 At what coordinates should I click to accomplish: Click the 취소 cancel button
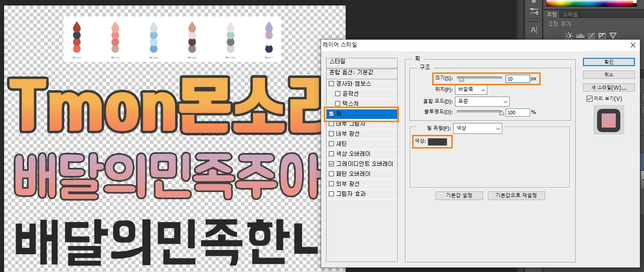[x=608, y=75]
